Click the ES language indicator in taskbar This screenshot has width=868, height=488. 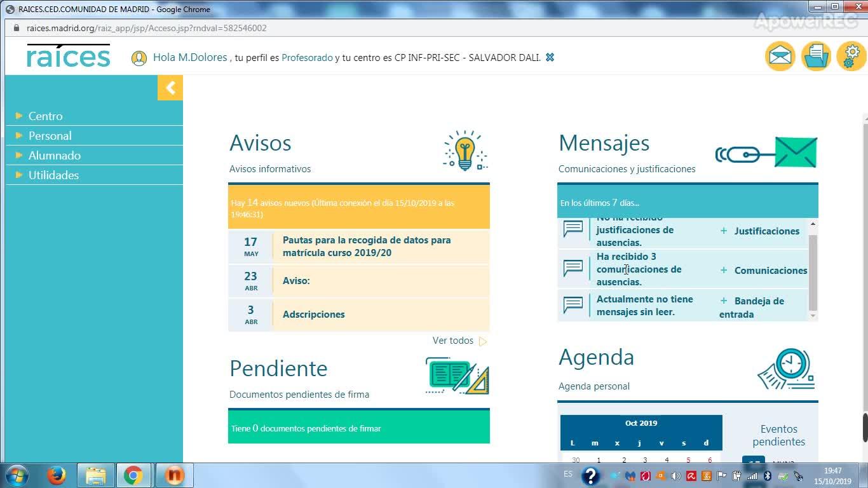(568, 473)
